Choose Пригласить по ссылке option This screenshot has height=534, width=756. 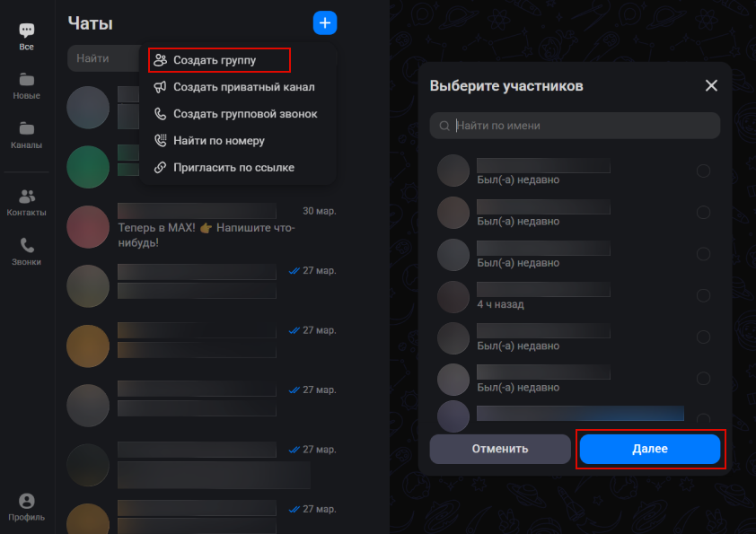(x=219, y=167)
